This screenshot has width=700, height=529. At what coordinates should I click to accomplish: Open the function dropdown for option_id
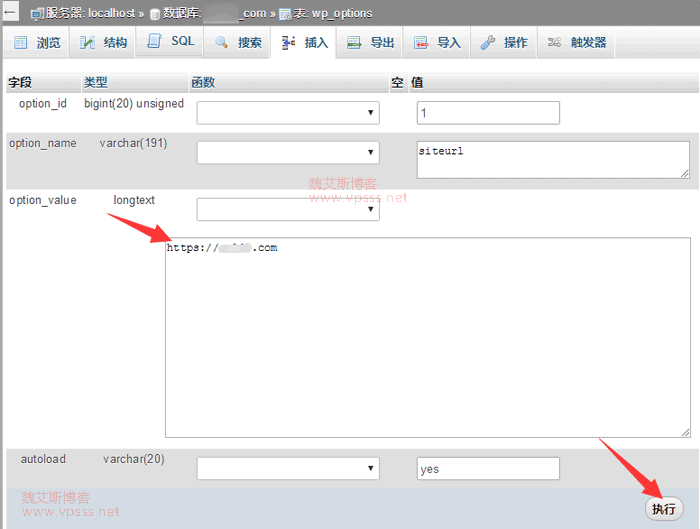tap(288, 113)
